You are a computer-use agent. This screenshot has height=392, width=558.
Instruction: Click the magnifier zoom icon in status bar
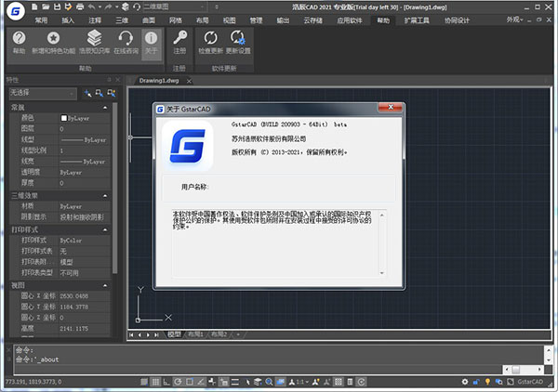pyautogui.click(x=269, y=382)
